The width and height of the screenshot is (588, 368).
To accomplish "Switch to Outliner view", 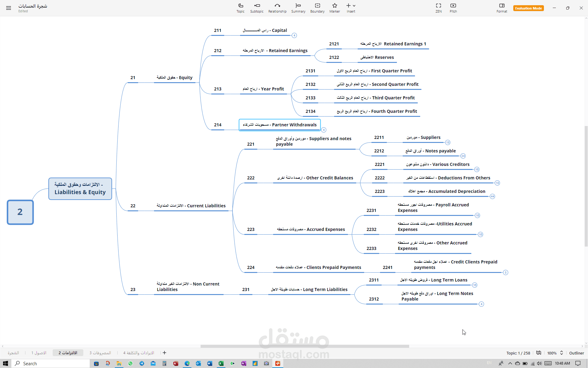I will click(576, 353).
